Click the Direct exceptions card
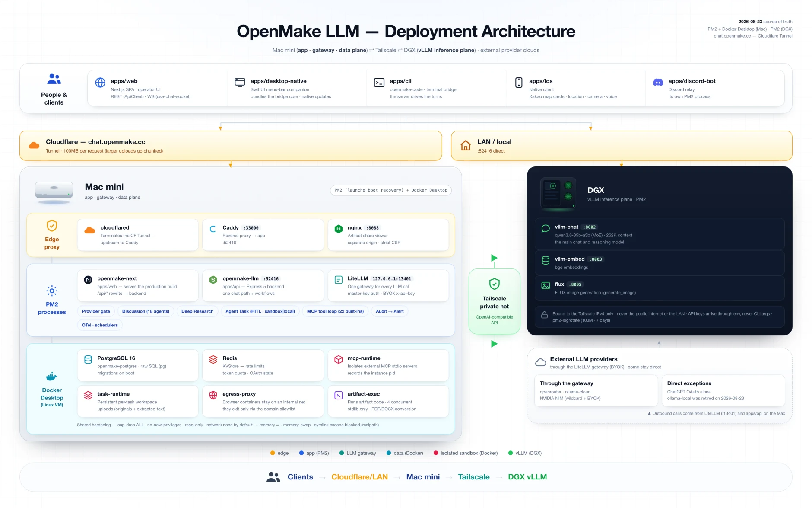 [723, 391]
